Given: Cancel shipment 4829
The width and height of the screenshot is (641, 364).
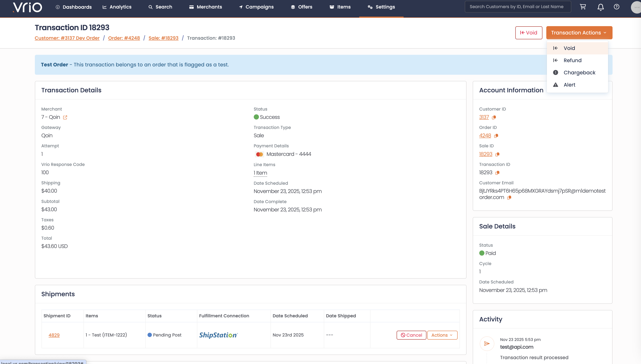Looking at the screenshot, I should (x=411, y=335).
